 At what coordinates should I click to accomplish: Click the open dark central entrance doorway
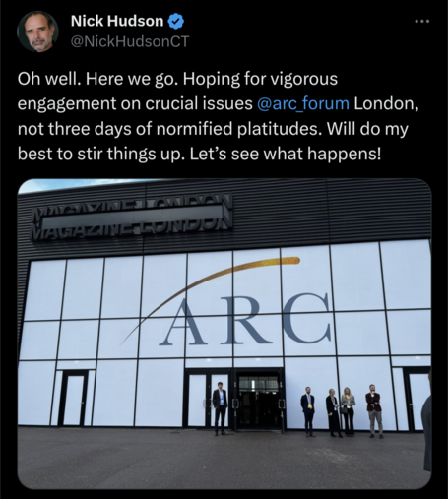[x=259, y=400]
